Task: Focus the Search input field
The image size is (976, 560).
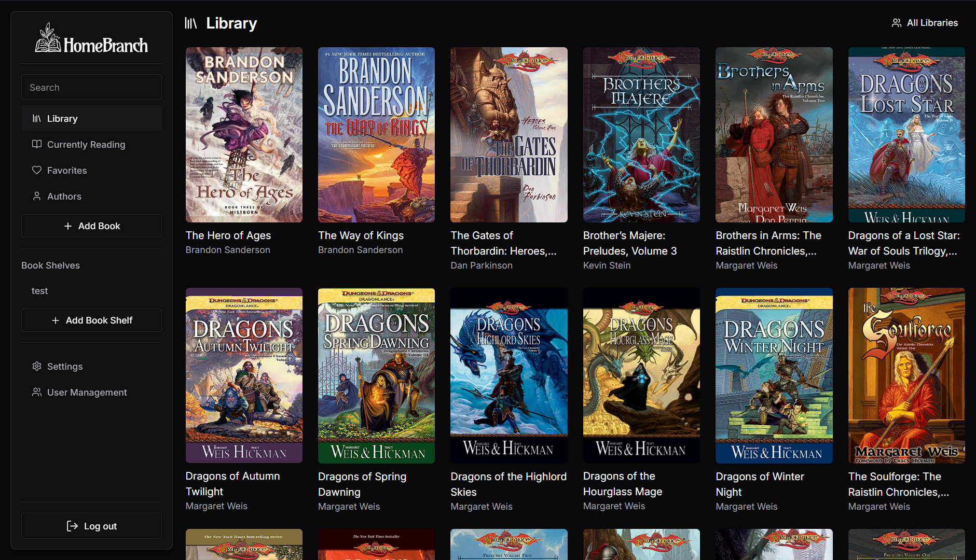Action: [x=91, y=87]
